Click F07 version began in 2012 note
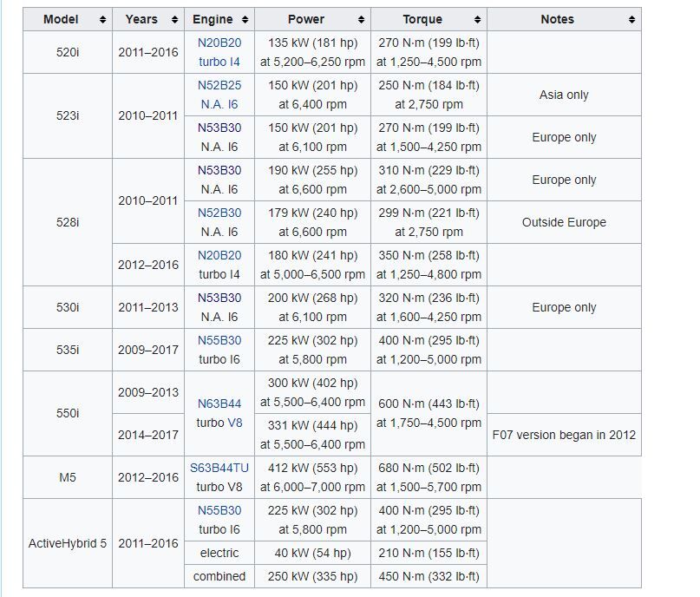Image resolution: width=700 pixels, height=597 pixels. point(564,435)
